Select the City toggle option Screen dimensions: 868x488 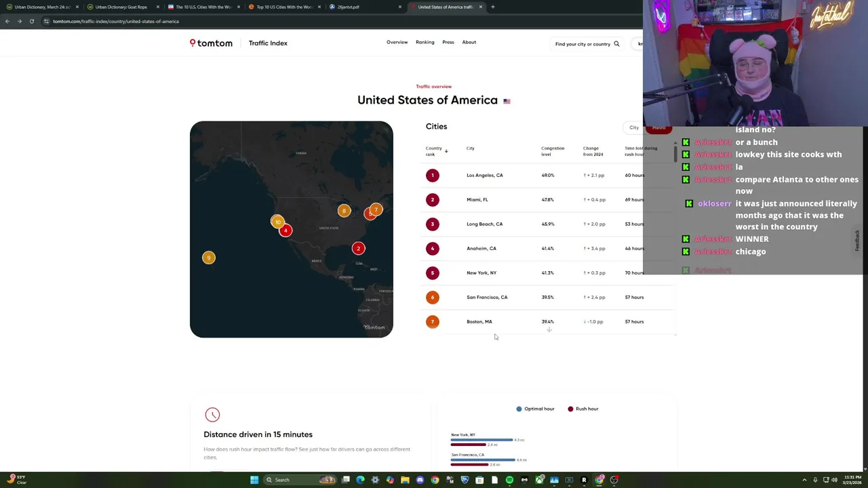click(x=634, y=127)
